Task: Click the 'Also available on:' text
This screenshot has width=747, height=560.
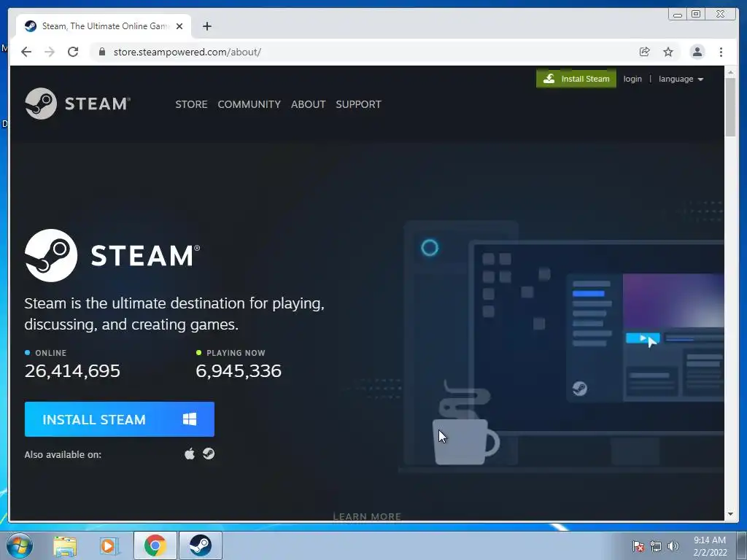Action: pyautogui.click(x=63, y=454)
